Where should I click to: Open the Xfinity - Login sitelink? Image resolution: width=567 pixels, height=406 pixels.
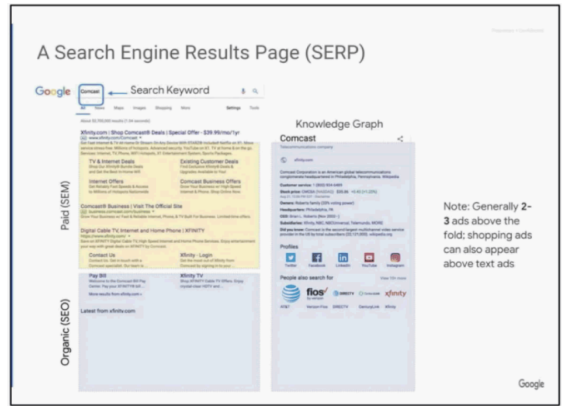tap(196, 255)
